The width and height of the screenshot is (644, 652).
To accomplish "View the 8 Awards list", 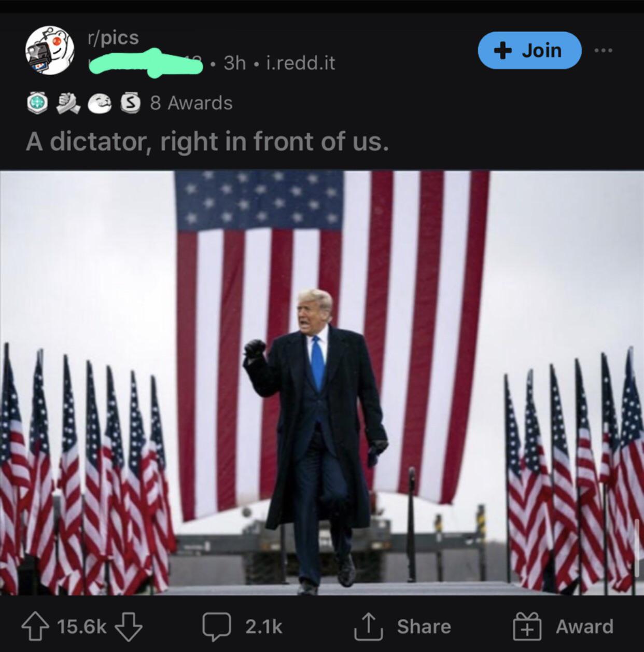I will click(191, 103).
